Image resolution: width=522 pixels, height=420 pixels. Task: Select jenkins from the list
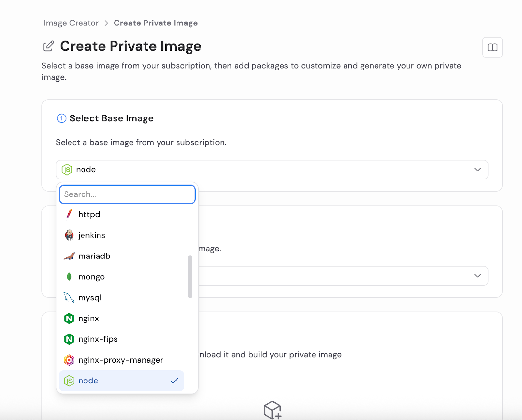[121, 235]
